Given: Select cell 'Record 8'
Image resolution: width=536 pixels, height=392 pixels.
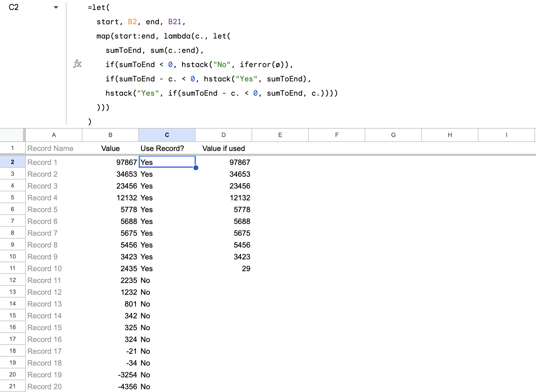Looking at the screenshot, I should coord(54,245).
